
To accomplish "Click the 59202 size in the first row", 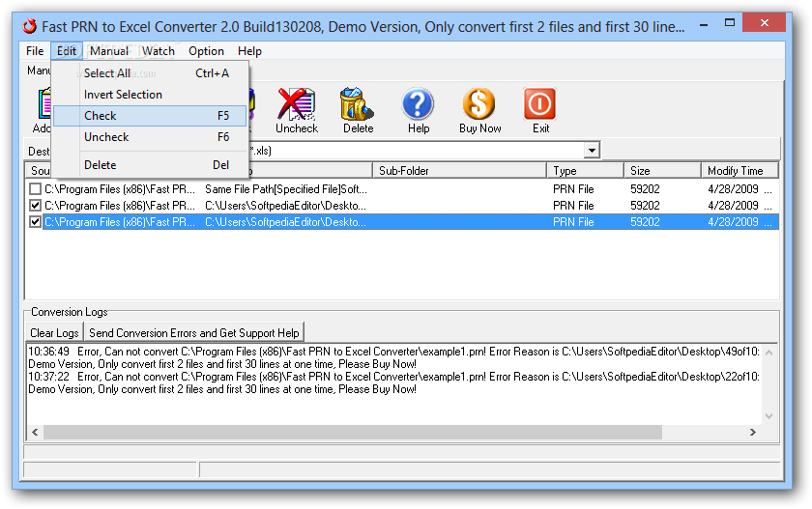I will click(x=645, y=188).
